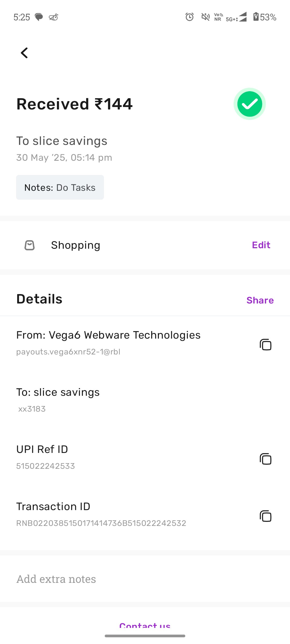Select the Shopping category label
Viewport: 290px width, 644px height.
pos(76,245)
